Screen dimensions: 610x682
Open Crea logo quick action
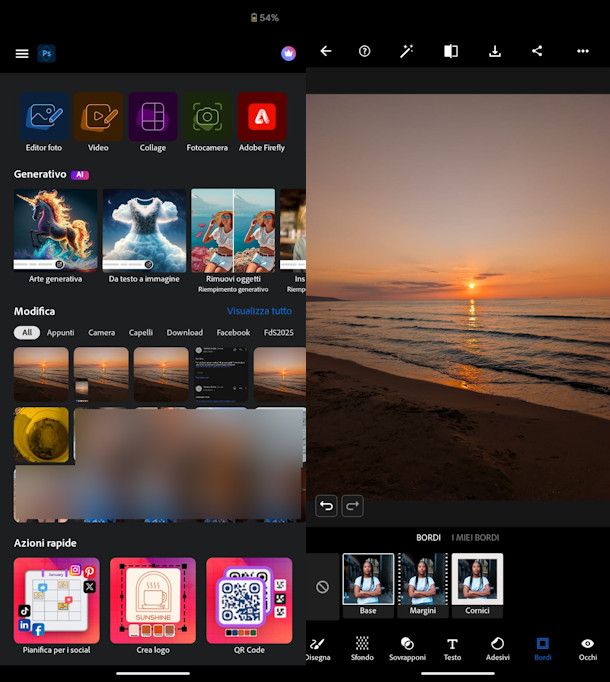click(153, 606)
